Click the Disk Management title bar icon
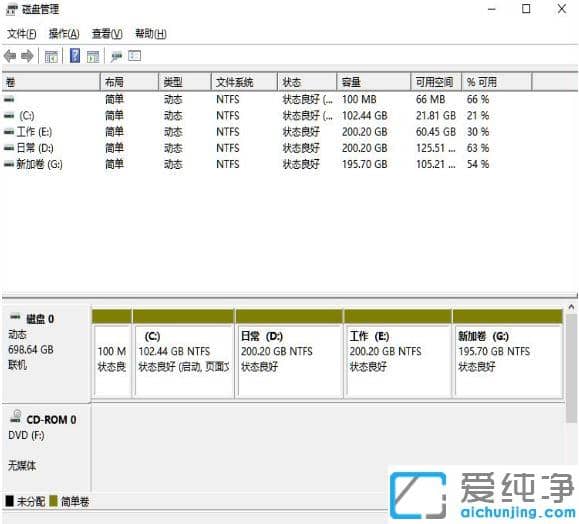This screenshot has height=524, width=579. [11, 9]
